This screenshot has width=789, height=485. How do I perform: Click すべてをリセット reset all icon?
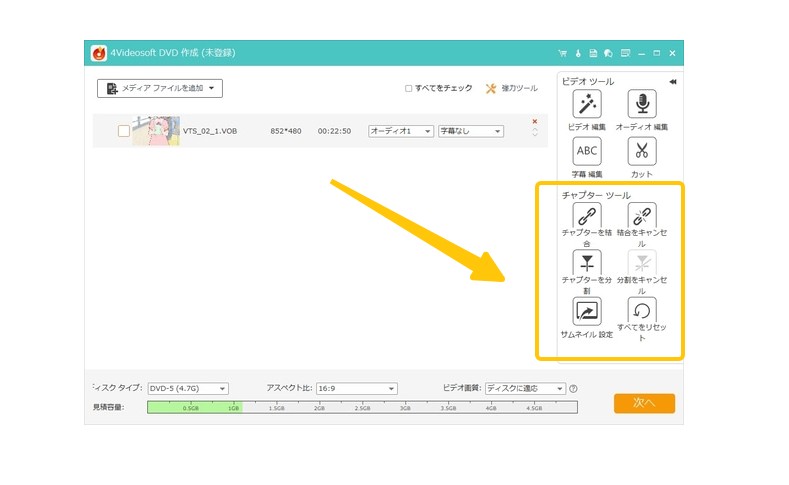tap(641, 311)
